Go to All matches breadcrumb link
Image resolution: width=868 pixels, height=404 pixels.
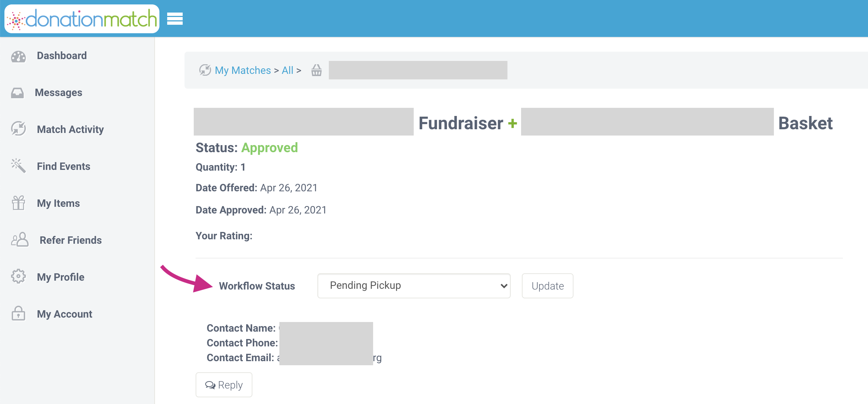[287, 70]
